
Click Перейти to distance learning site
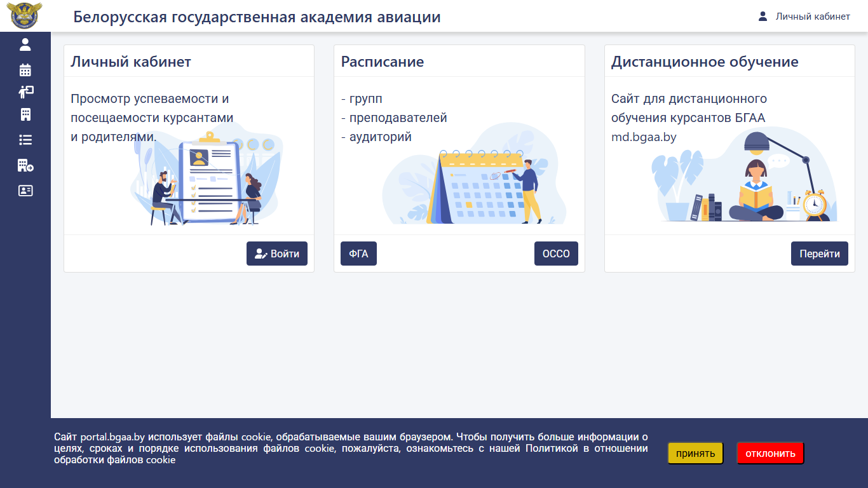point(820,254)
